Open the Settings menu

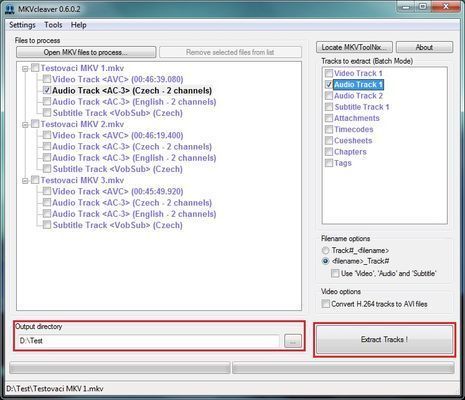point(22,25)
